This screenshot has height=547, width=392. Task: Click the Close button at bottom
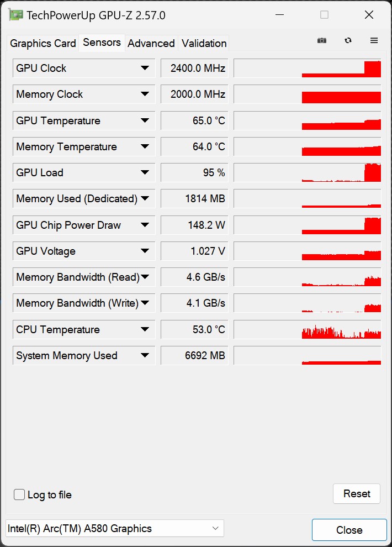tap(349, 530)
